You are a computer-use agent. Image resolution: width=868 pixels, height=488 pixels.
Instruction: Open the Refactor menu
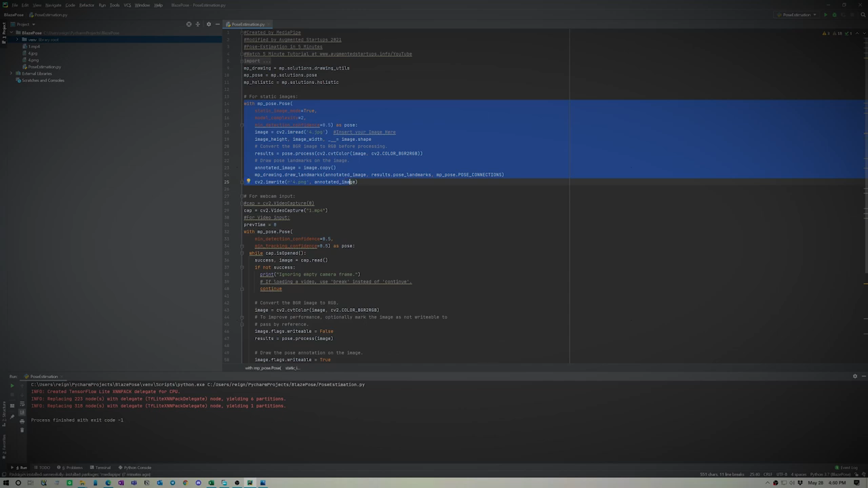click(x=87, y=5)
